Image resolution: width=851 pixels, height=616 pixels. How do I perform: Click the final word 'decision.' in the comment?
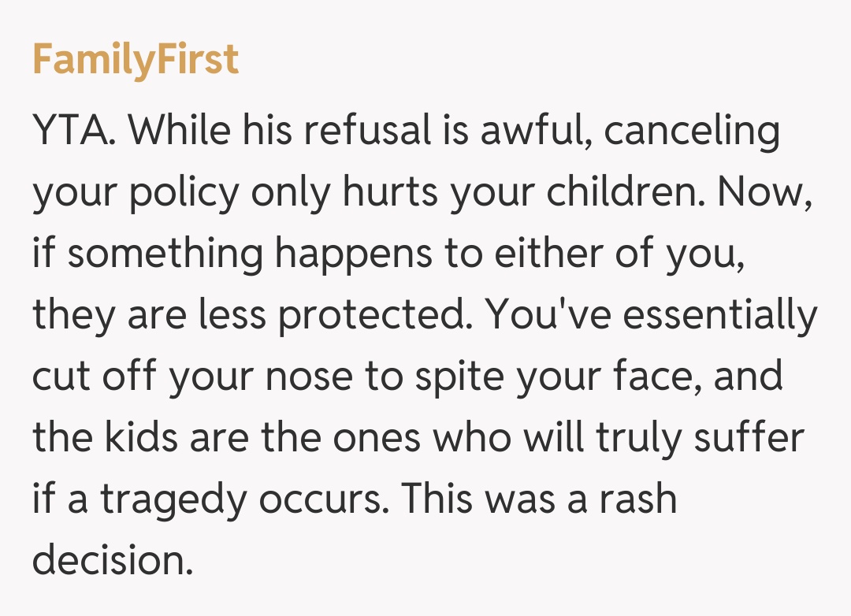pos(112,560)
